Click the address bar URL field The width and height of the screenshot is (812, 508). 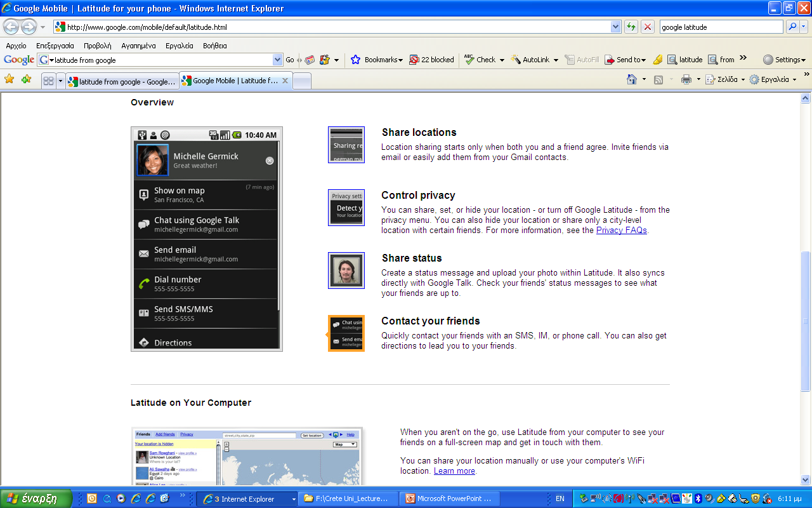(331, 27)
